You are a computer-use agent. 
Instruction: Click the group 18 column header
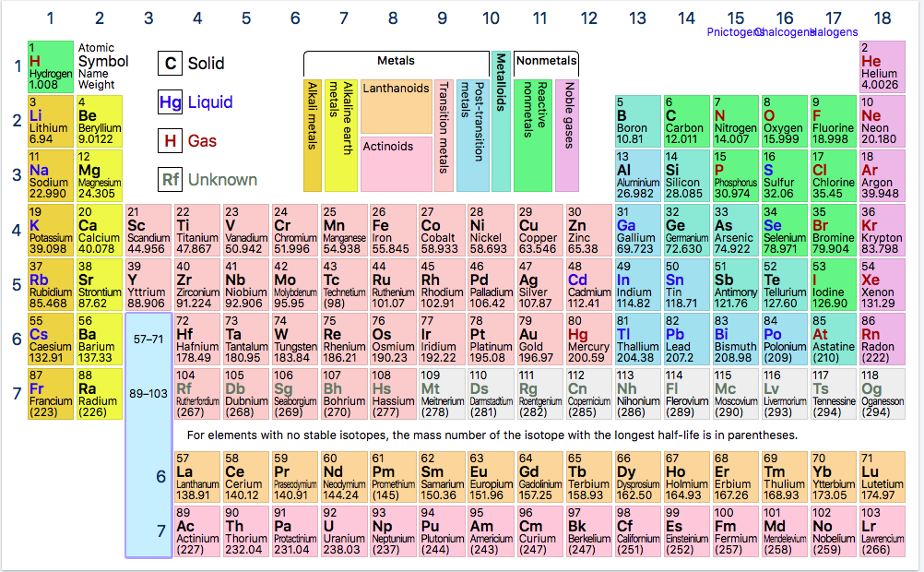pos(883,18)
